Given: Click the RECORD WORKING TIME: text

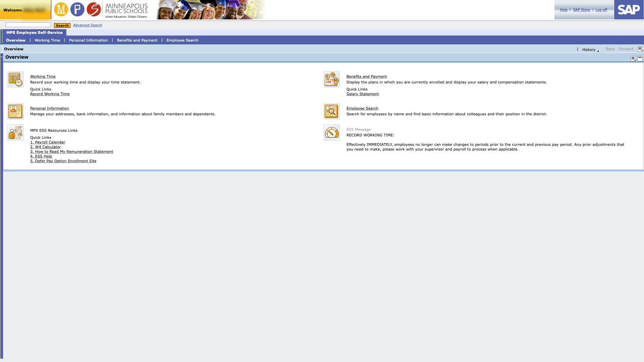Looking at the screenshot, I should [x=370, y=135].
